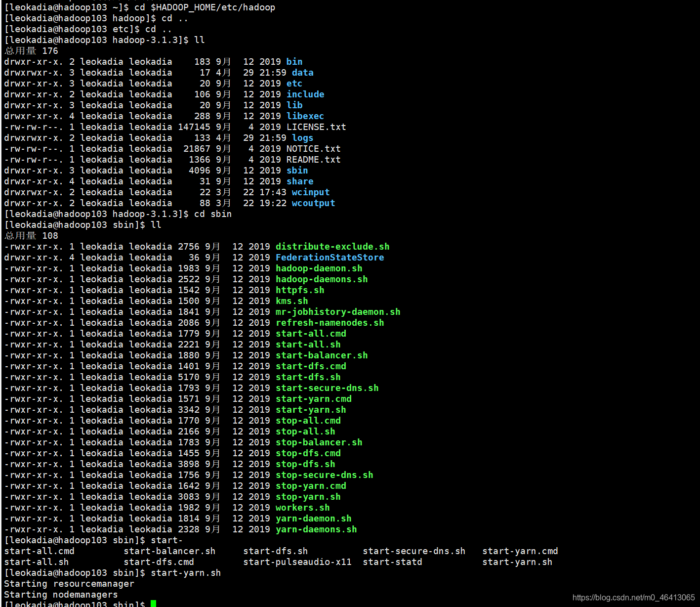This screenshot has height=607, width=700.
Task: Click stop-all.cmd file name
Action: (x=308, y=421)
